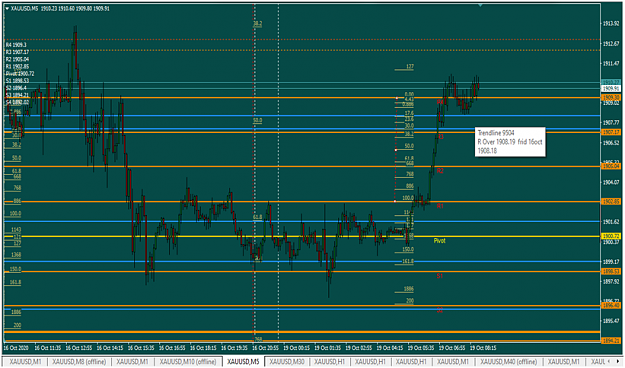Switch to the XAUUSD,M10 (offline) chart tab

[188, 362]
